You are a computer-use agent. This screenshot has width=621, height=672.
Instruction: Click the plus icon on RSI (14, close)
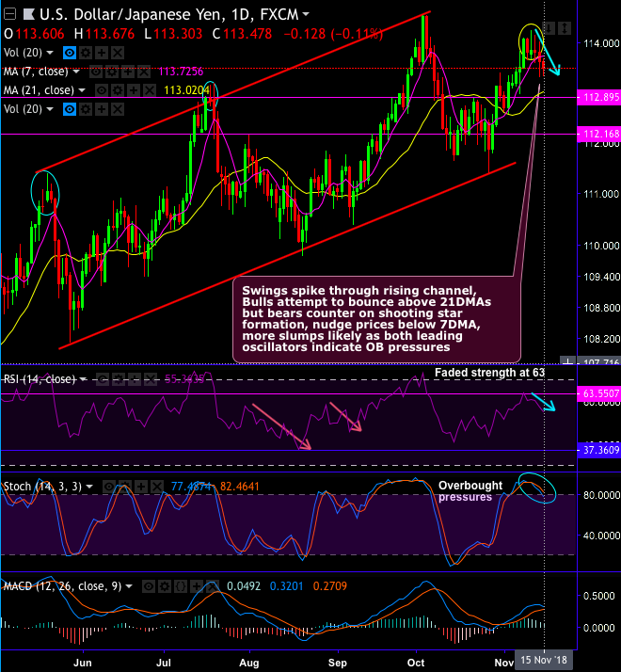135,379
